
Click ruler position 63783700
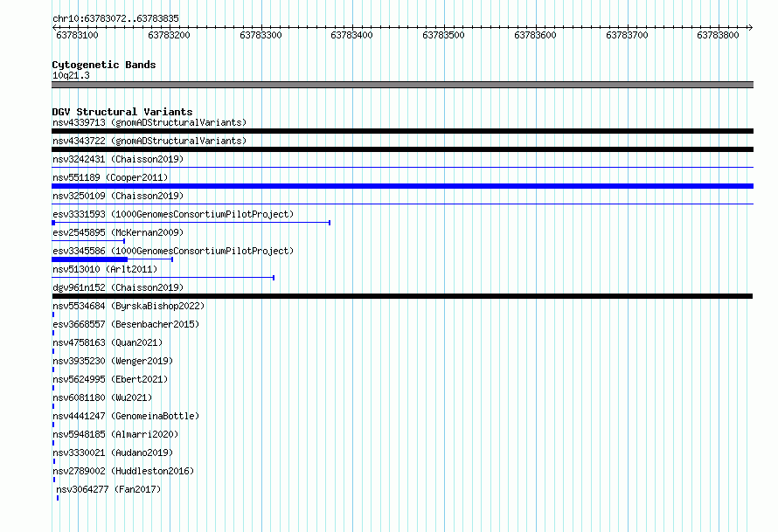pos(627,35)
